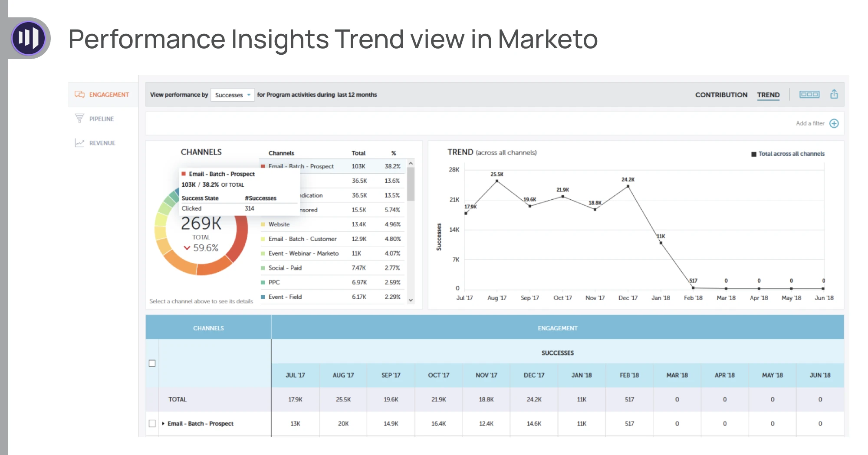Click the JUN '18 column header
This screenshot has width=868, height=455.
(x=820, y=375)
